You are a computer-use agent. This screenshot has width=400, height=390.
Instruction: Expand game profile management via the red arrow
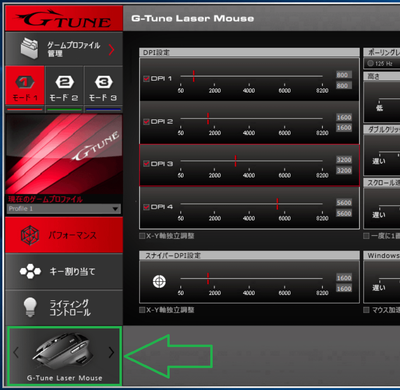pyautogui.click(x=112, y=50)
